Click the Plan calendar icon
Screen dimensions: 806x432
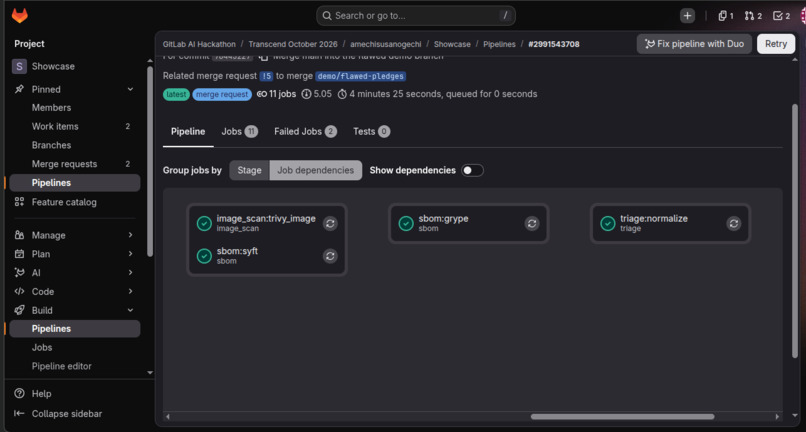pyautogui.click(x=19, y=254)
